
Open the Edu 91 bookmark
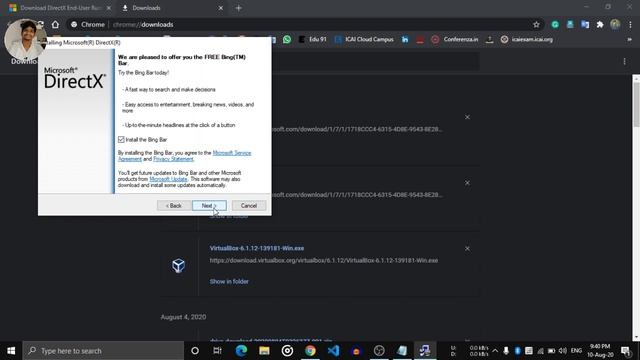pos(313,39)
